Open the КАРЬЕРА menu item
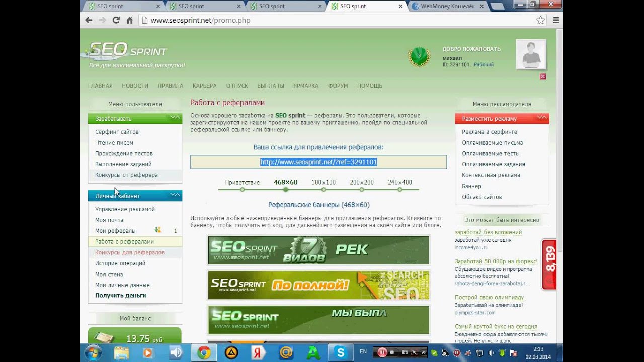644x362 pixels. click(x=205, y=86)
